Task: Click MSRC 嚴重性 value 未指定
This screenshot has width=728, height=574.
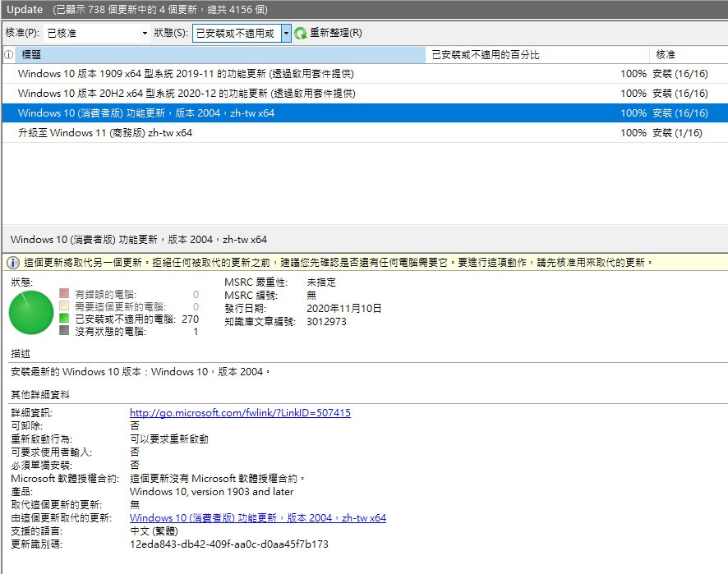Action: pyautogui.click(x=320, y=282)
